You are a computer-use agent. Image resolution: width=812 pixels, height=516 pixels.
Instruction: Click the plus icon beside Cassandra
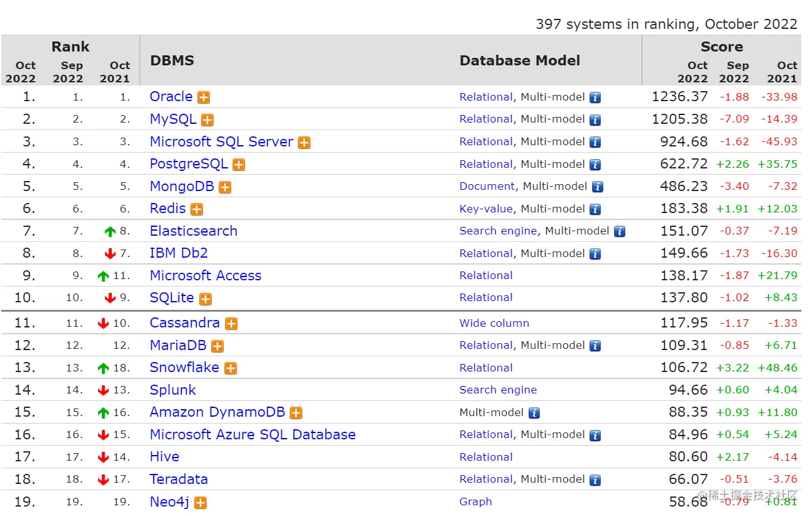(231, 324)
